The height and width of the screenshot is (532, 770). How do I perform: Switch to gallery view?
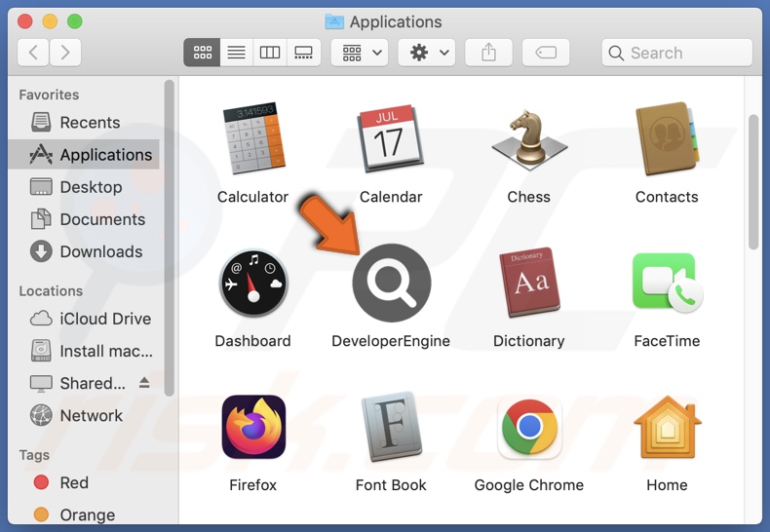pyautogui.click(x=303, y=52)
